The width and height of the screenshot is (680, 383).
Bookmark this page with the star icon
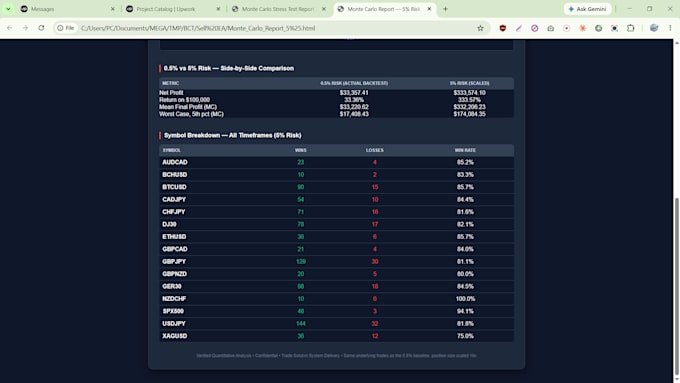coord(480,28)
